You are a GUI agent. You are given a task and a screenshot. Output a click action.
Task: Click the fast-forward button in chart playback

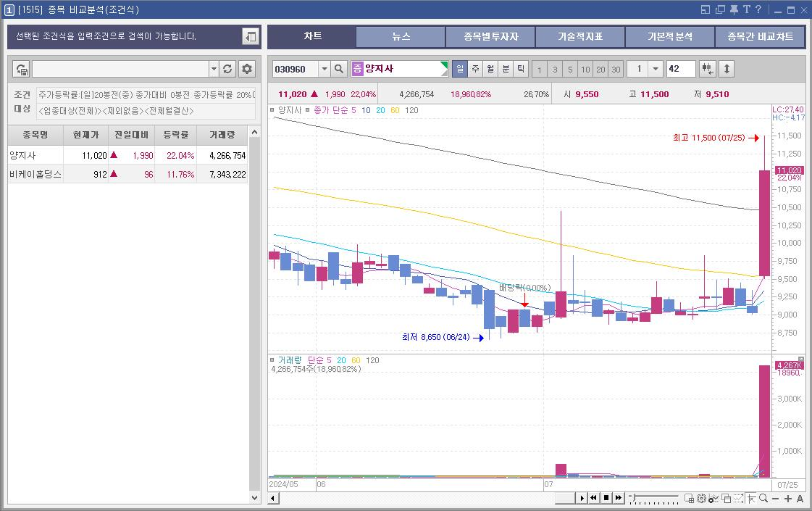pos(619,498)
